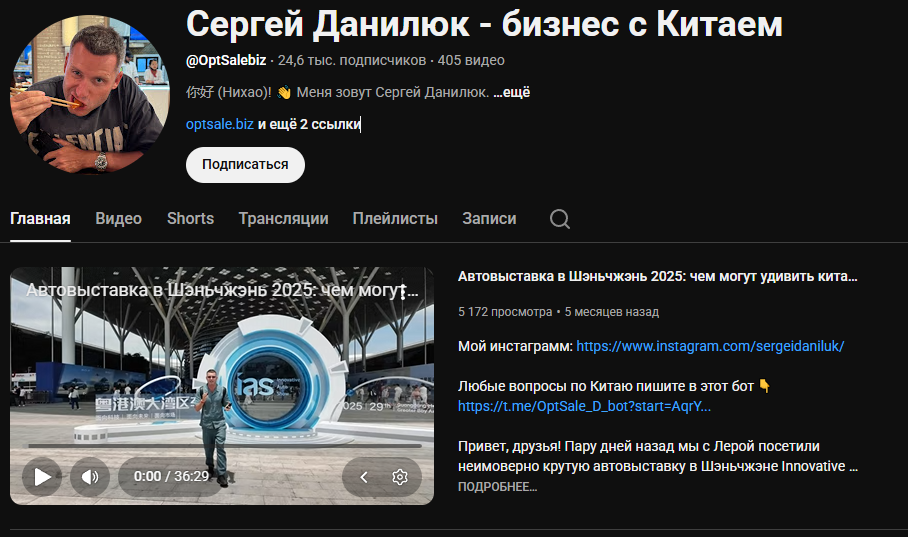Open the Shorts tab
908x537 pixels.
coord(190,219)
